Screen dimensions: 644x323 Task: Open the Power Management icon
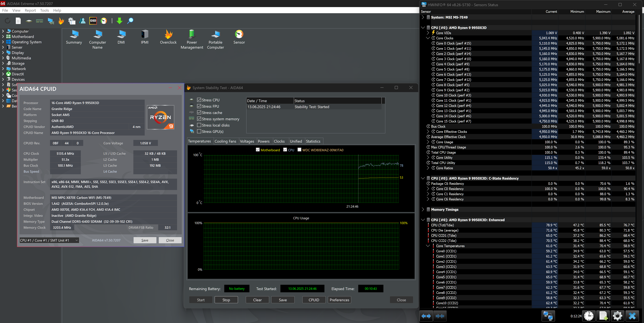(192, 40)
